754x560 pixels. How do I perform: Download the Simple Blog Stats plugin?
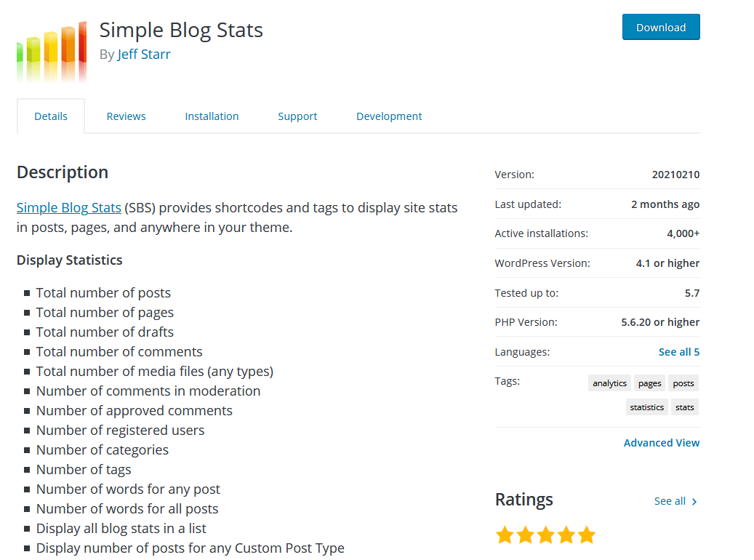tap(660, 27)
